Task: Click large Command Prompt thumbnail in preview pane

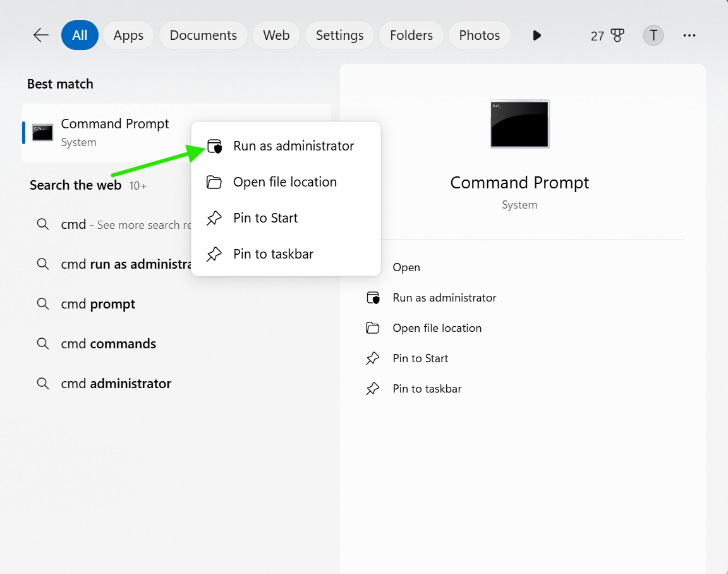Action: tap(519, 124)
